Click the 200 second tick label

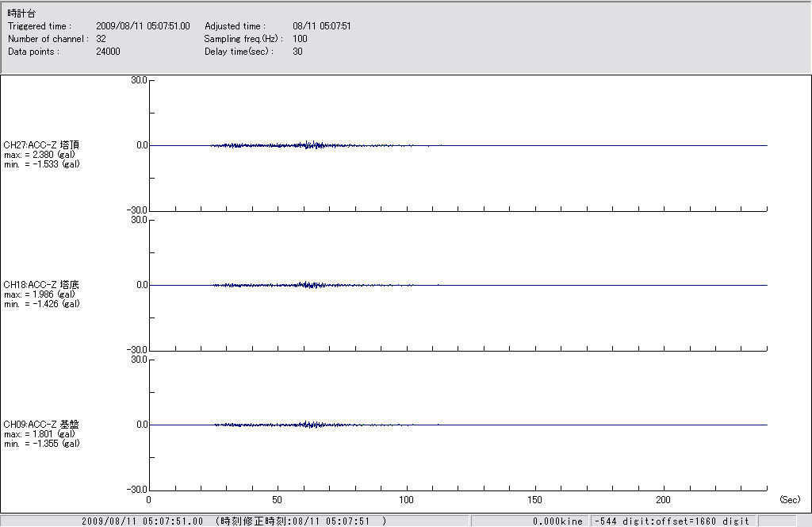point(665,500)
